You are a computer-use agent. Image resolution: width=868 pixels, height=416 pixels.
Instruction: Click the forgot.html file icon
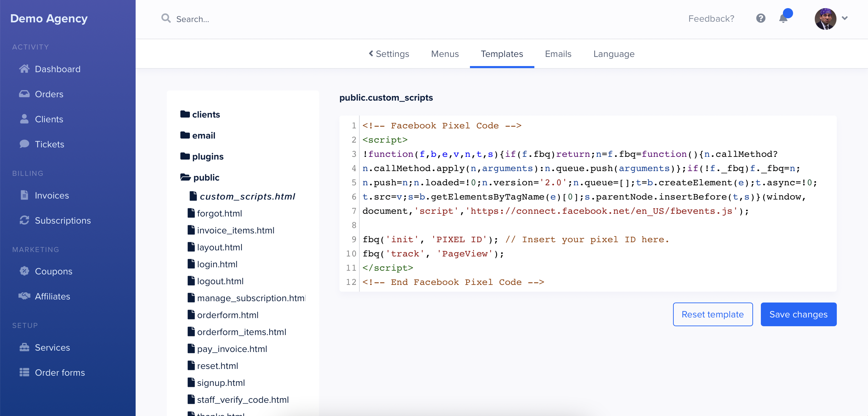coord(191,213)
